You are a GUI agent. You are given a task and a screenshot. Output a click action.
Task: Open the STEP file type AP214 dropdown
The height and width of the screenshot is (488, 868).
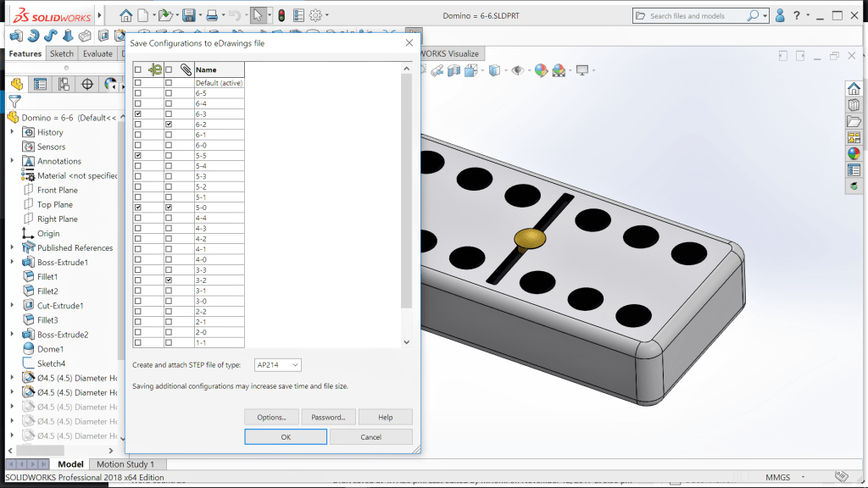click(x=278, y=365)
